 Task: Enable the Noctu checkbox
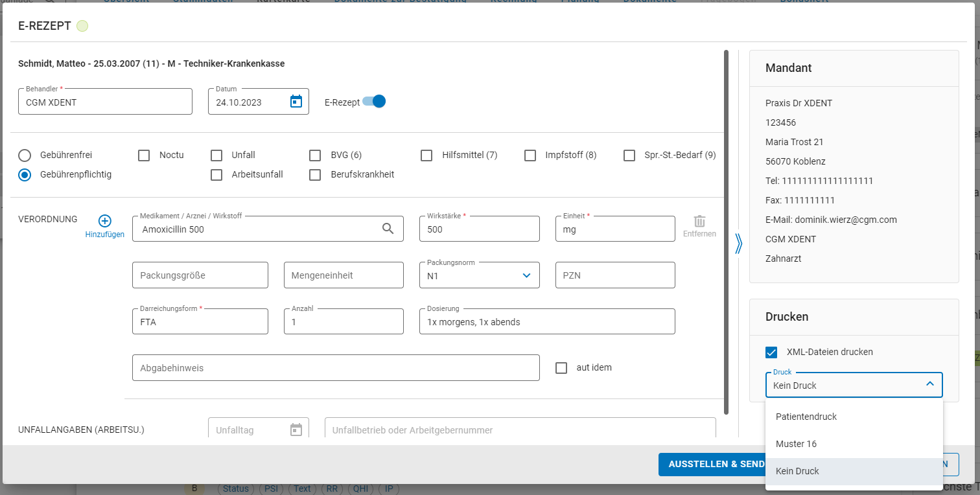(144, 155)
